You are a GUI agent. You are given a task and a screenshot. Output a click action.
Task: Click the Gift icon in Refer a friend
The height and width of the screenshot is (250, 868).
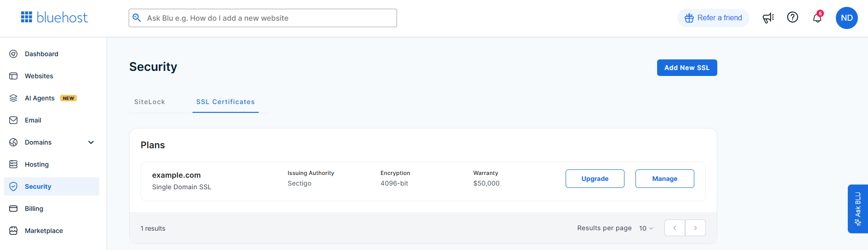689,18
